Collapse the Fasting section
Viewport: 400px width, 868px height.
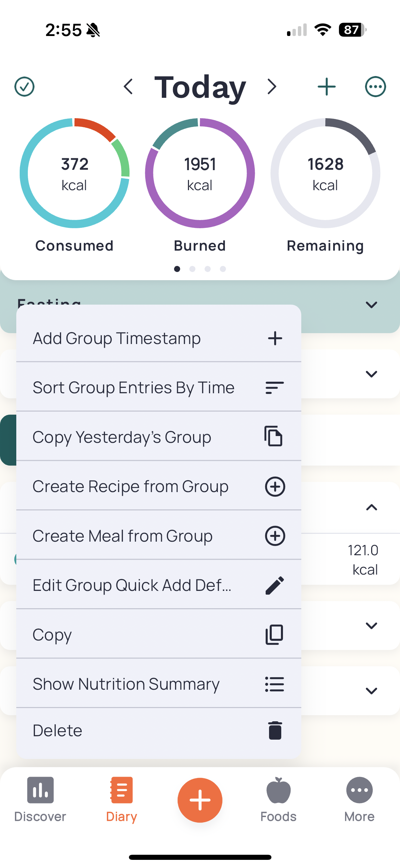(372, 305)
